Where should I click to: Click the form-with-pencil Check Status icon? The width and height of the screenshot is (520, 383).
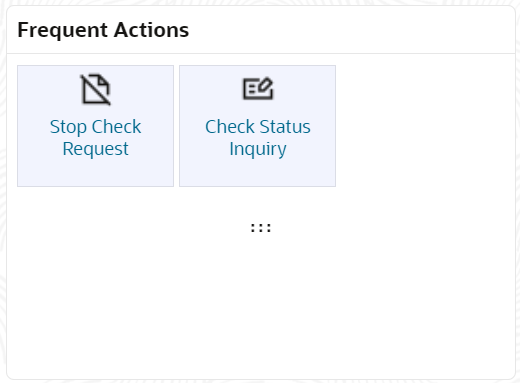[x=258, y=89]
